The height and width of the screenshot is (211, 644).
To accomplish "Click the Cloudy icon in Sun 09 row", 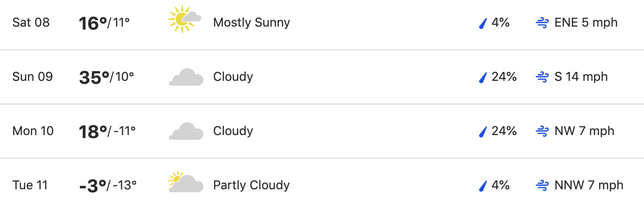I will click(x=186, y=77).
